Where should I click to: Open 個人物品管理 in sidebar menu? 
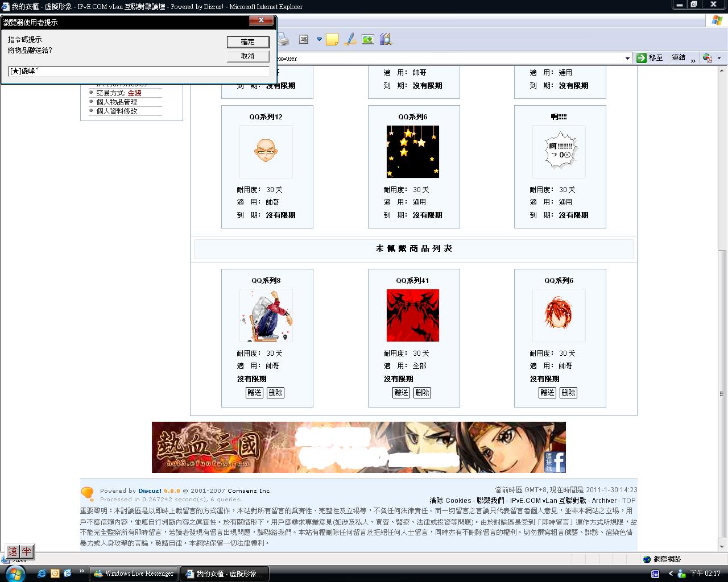tap(117, 102)
